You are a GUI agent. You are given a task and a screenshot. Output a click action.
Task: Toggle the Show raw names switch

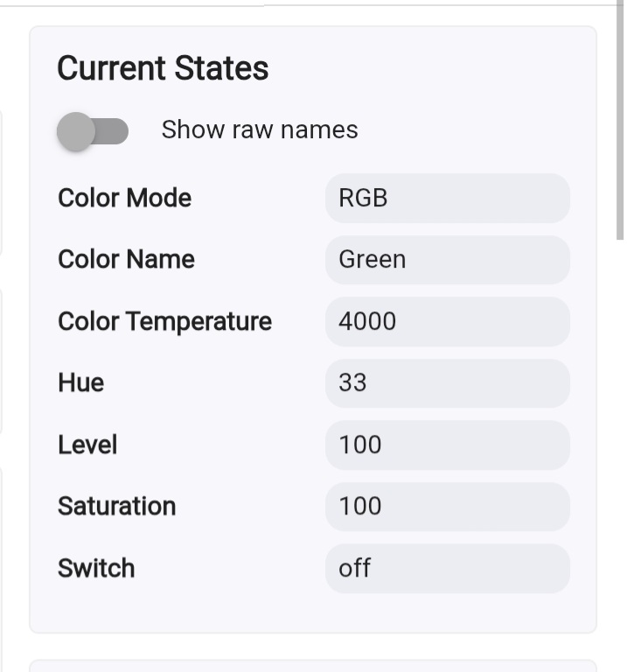[93, 131]
